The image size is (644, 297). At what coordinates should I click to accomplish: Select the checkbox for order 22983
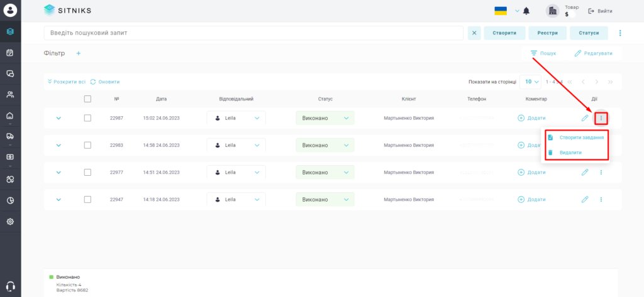tap(87, 145)
